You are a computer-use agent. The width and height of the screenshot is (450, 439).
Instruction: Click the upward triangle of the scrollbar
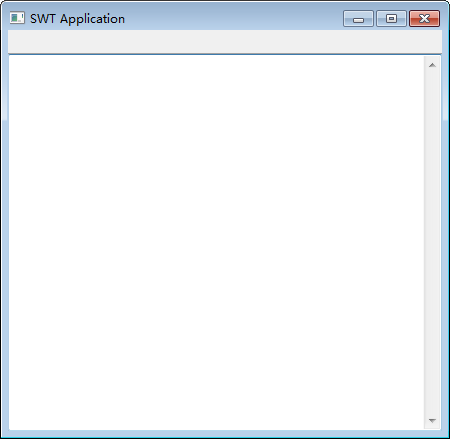[432, 65]
